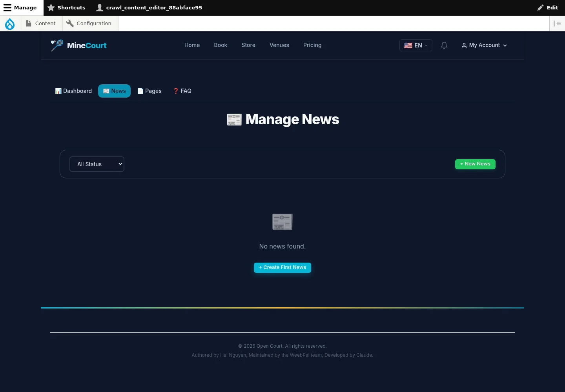565x392 pixels.
Task: Open the Store nav link
Action: pos(248,45)
